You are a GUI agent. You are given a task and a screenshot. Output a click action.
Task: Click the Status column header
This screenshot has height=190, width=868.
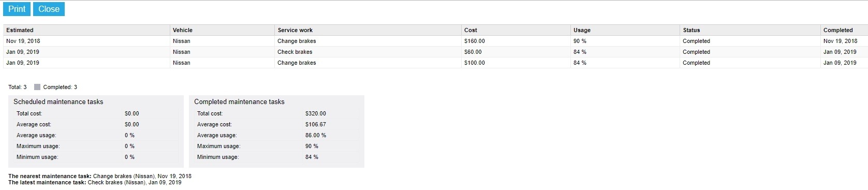750,30
